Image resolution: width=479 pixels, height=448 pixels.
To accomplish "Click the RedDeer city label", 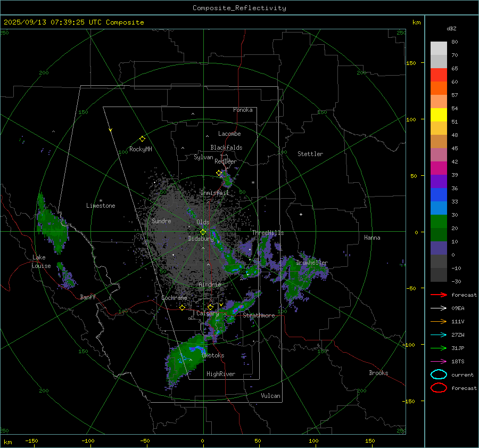I will (x=226, y=161).
